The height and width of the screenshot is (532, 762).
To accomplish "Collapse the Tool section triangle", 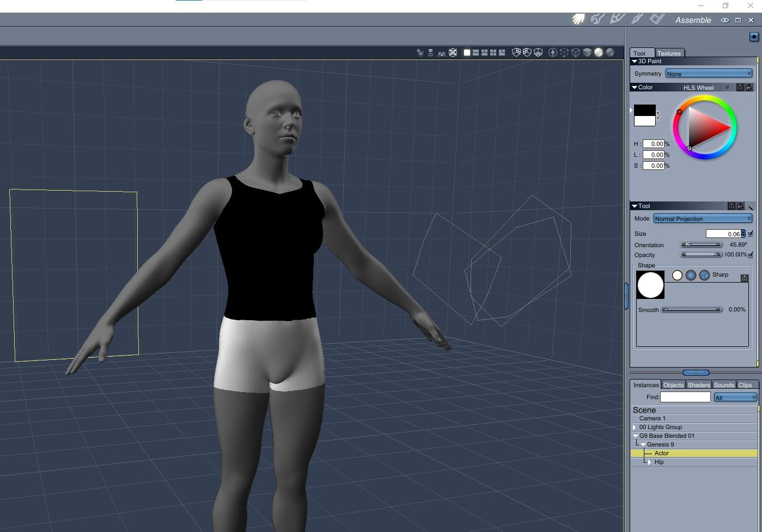I will [x=635, y=206].
